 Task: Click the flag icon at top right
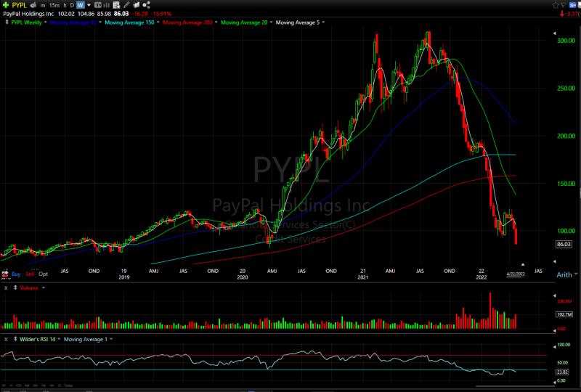[564, 5]
